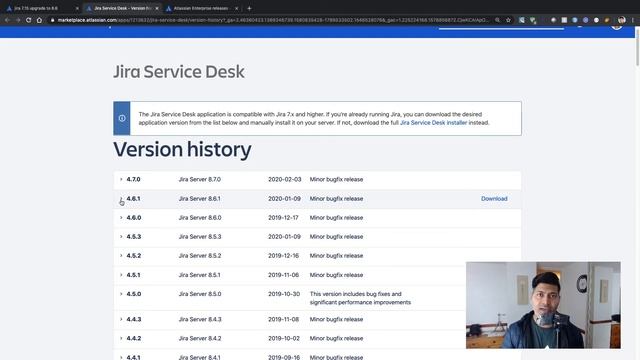
Task: Open the browser home page
Action: point(39,20)
